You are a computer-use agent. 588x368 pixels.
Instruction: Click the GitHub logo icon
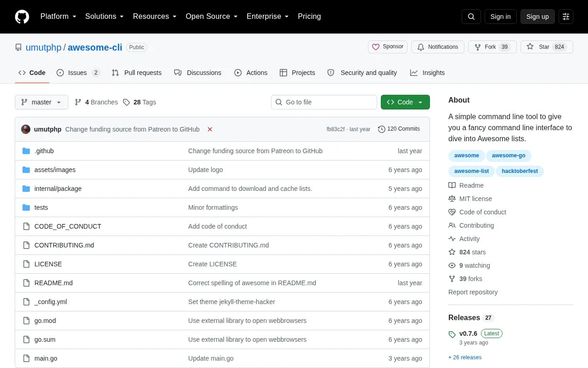point(22,17)
